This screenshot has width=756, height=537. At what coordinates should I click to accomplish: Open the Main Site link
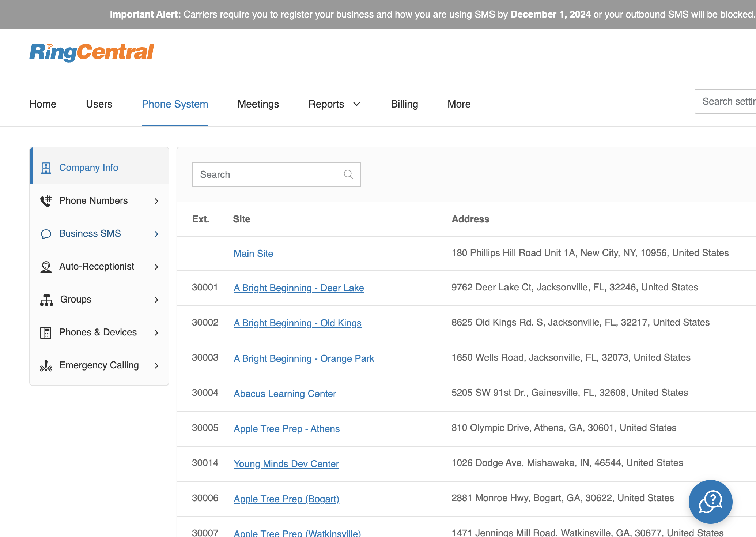tap(253, 254)
